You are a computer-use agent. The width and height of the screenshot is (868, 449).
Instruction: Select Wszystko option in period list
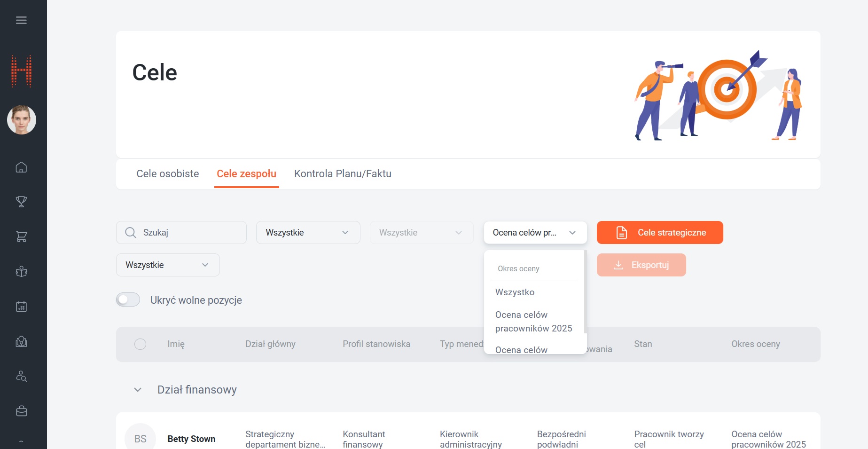pyautogui.click(x=515, y=292)
